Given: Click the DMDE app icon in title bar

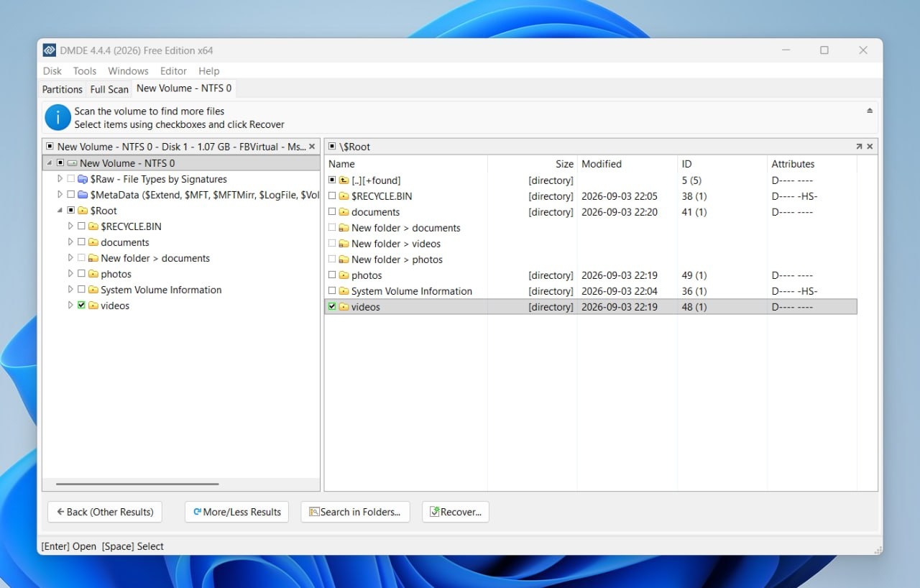Looking at the screenshot, I should [50, 50].
